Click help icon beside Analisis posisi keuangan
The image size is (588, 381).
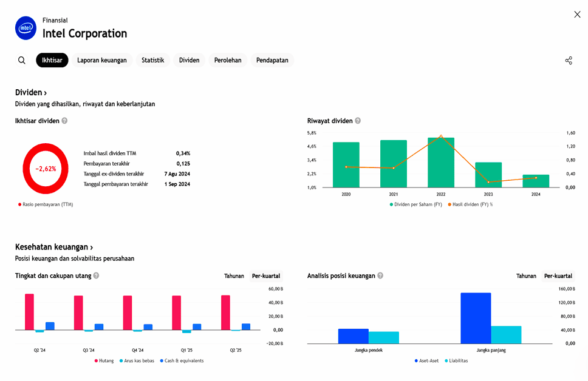380,275
